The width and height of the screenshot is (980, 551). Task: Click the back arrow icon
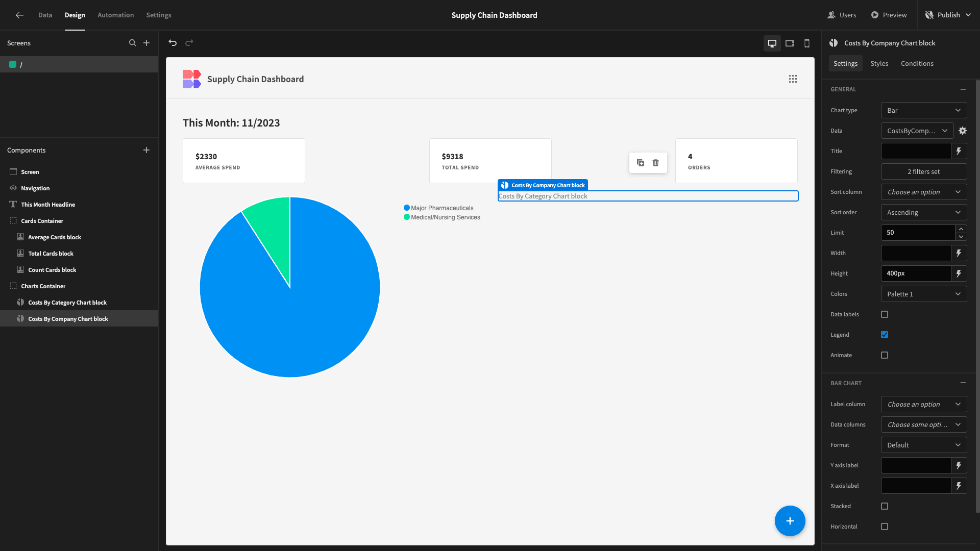click(19, 15)
